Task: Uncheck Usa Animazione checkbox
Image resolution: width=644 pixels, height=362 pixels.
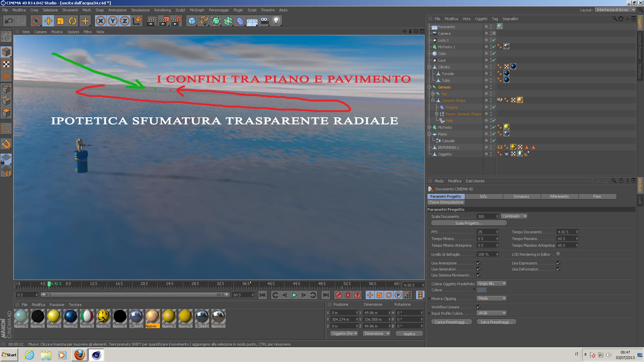Action: [x=478, y=263]
